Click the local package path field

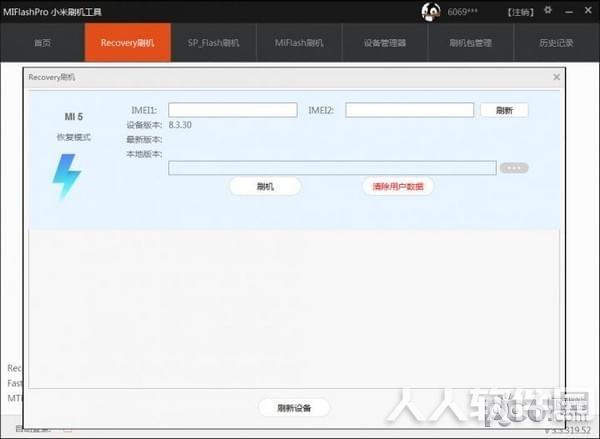pos(332,168)
